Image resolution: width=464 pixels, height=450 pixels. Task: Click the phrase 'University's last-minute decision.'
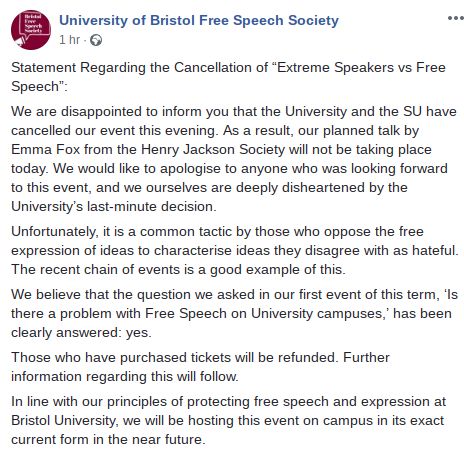[114, 207]
